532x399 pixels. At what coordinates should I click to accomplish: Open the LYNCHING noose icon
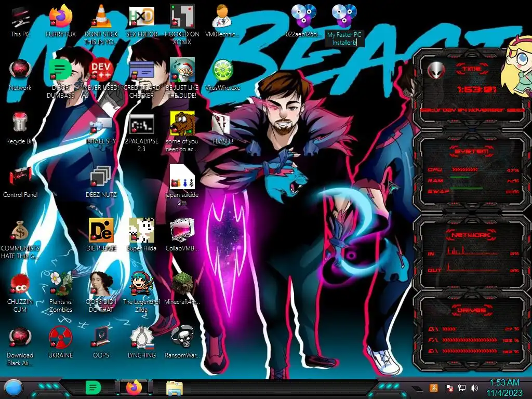pyautogui.click(x=141, y=343)
